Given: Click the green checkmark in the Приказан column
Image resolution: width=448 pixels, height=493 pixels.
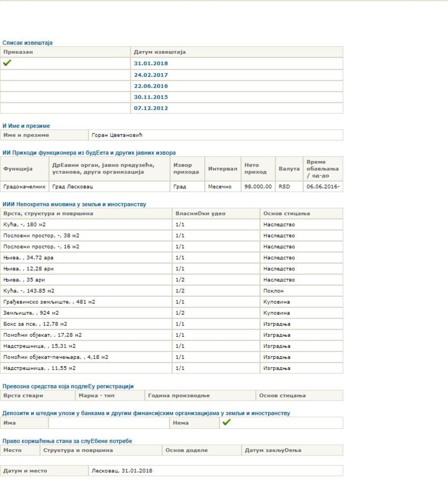Looking at the screenshot, I should click(7, 63).
